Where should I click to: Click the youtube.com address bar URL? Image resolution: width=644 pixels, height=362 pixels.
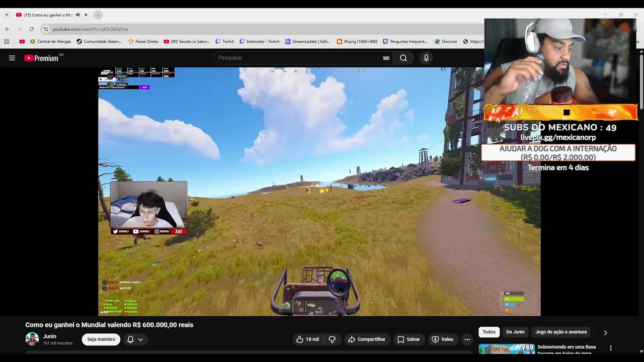tap(90, 29)
